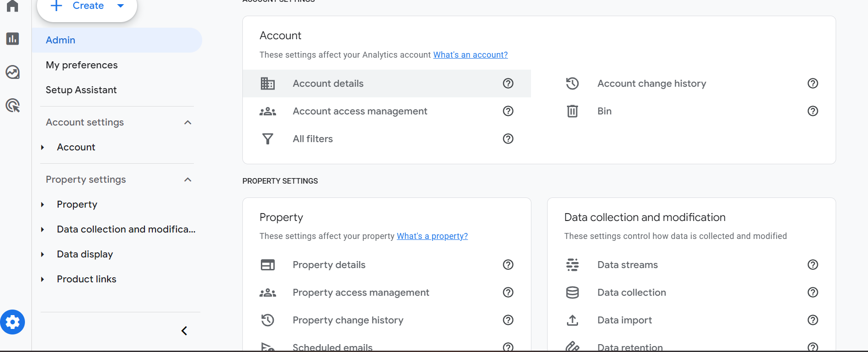Expand Product links in sidebar

pos(42,279)
